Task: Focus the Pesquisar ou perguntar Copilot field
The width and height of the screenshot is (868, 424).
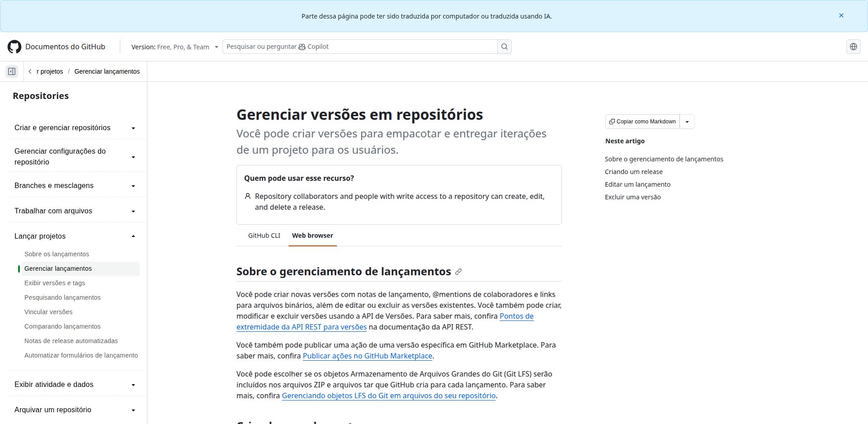Action: (360, 47)
